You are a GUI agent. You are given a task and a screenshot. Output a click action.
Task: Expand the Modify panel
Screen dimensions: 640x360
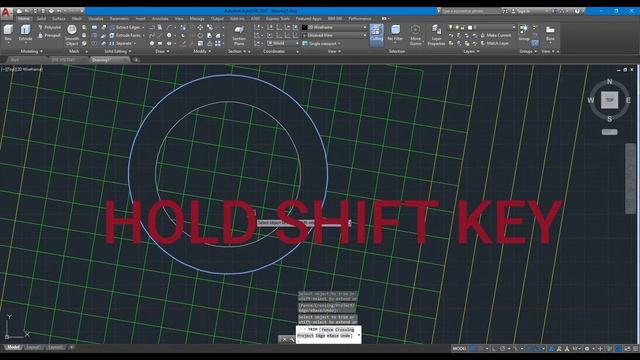coord(202,51)
